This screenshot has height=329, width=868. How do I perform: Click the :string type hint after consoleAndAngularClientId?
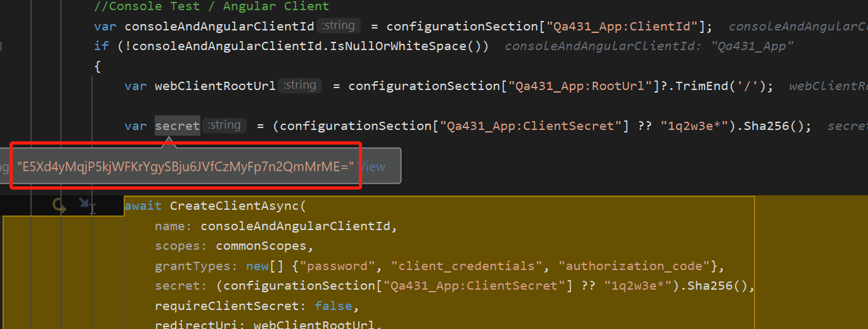pos(339,26)
